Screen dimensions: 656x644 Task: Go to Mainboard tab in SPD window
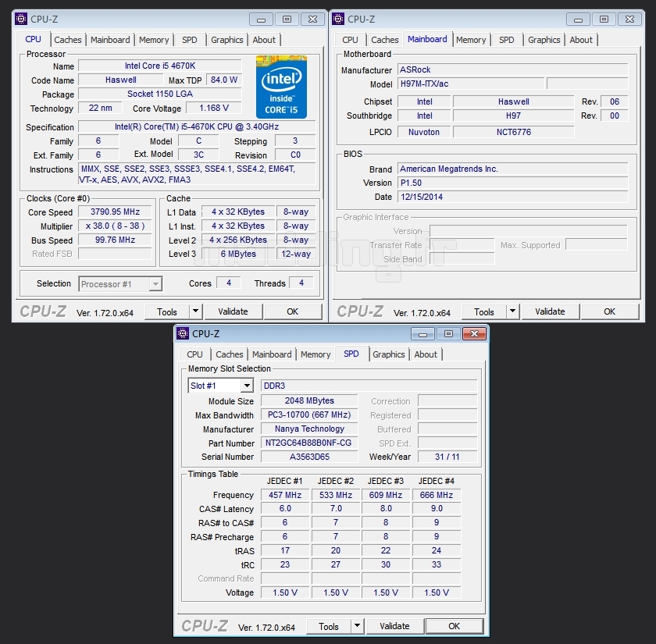pos(272,354)
